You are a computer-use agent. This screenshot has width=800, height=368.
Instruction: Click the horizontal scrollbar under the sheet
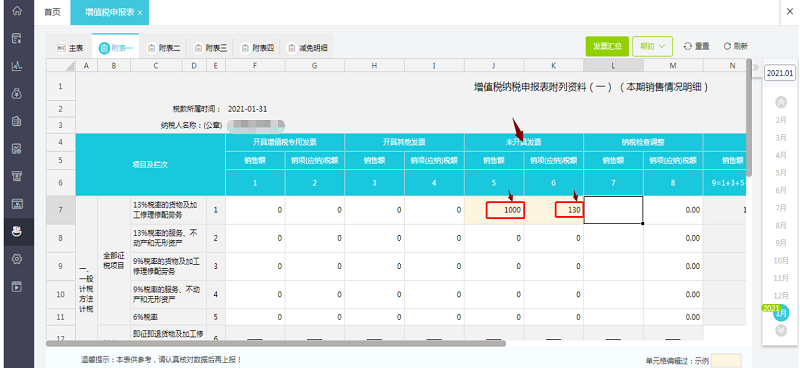click(276, 344)
